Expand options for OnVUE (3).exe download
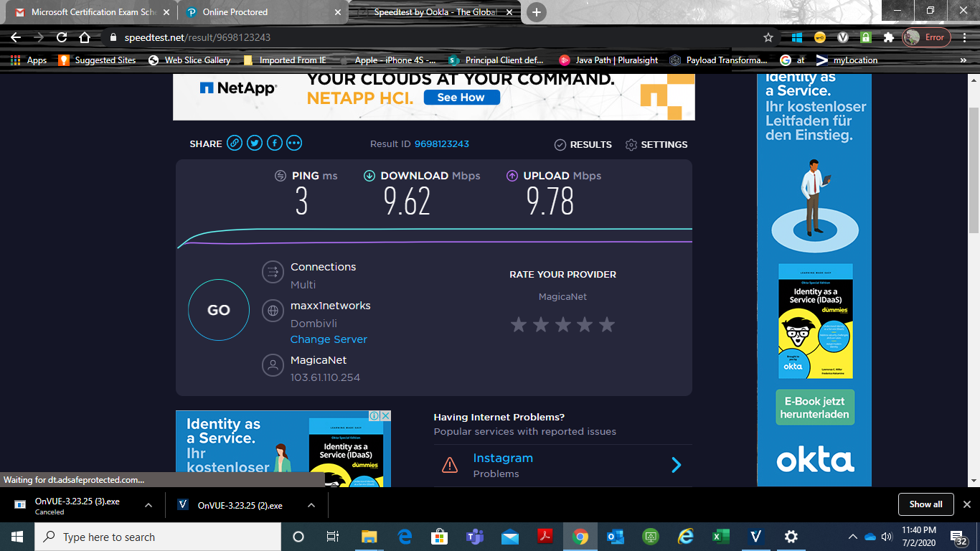The image size is (980, 551). coord(148,505)
